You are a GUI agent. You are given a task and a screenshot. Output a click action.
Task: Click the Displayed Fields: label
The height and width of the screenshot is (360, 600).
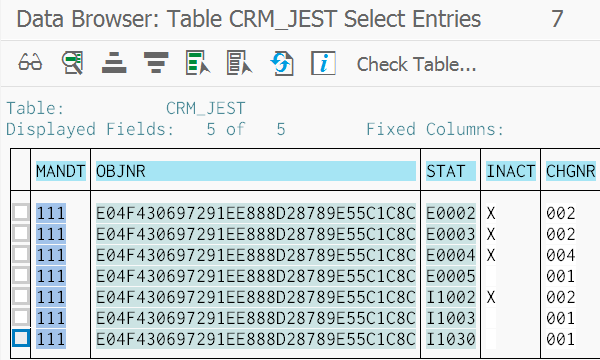(x=90, y=129)
